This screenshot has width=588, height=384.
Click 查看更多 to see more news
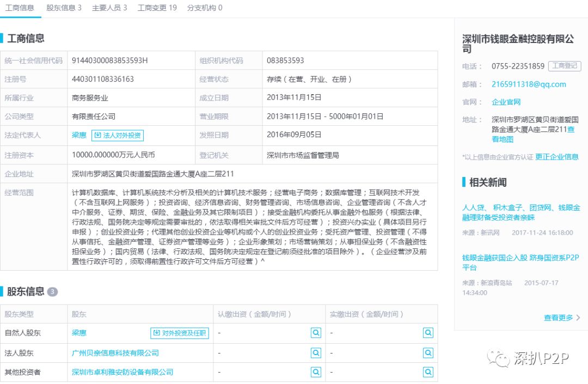562,318
